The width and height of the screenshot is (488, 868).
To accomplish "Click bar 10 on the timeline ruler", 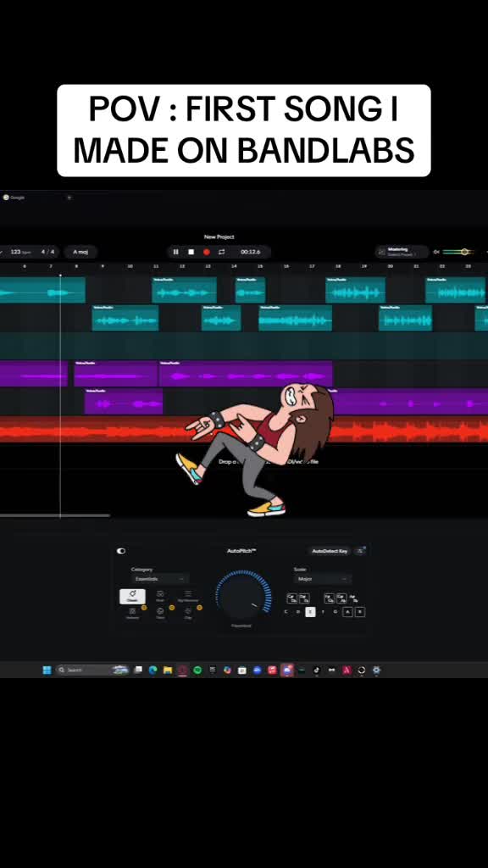I will [x=130, y=266].
